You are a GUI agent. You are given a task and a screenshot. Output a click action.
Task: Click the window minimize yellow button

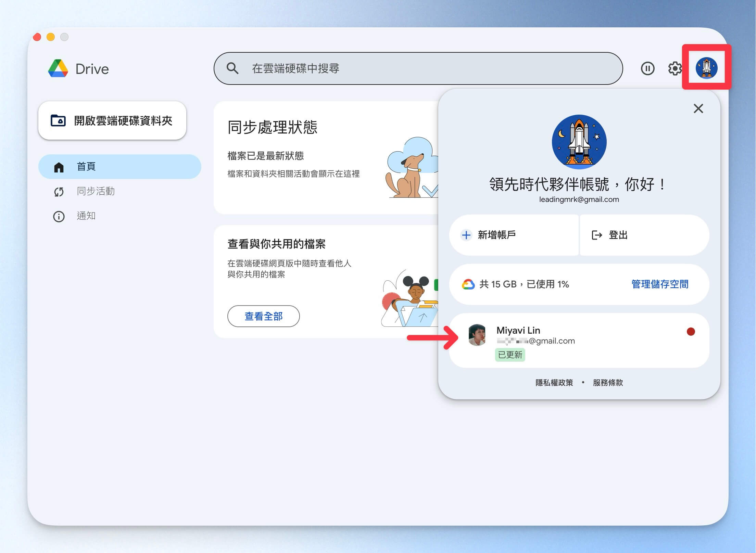point(51,37)
